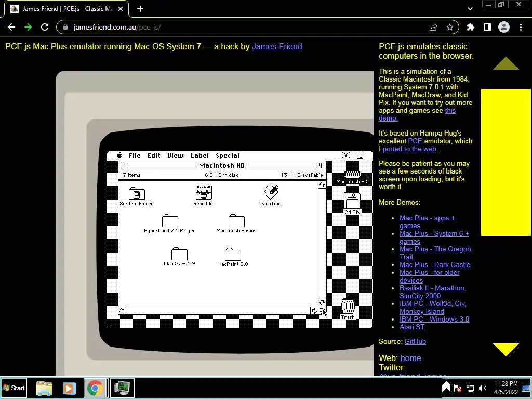Screen dimensions: 532x399
Task: Open the Label menu
Action: coord(199,155)
